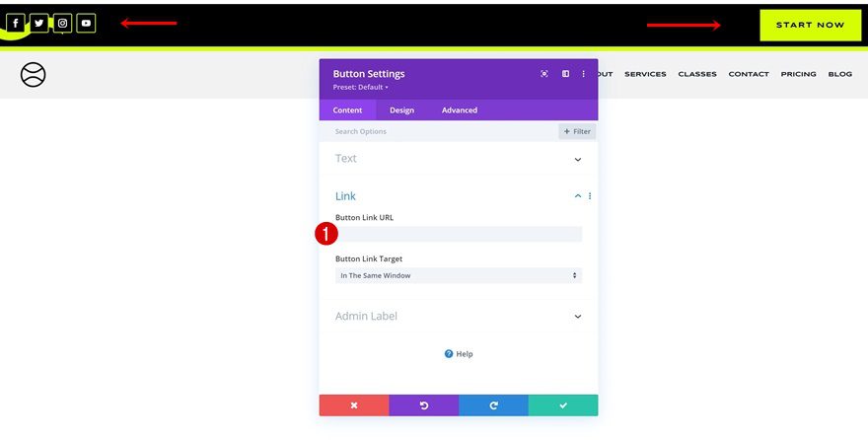Viewport: 868px width, 440px height.
Task: Open the YouTube social icon
Action: 86,23
